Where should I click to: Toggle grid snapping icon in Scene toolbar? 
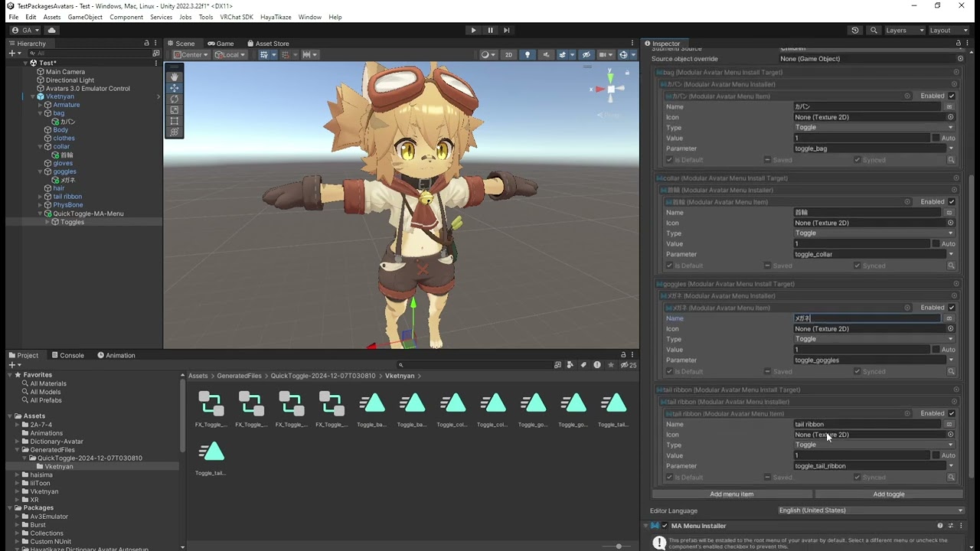tap(266, 55)
